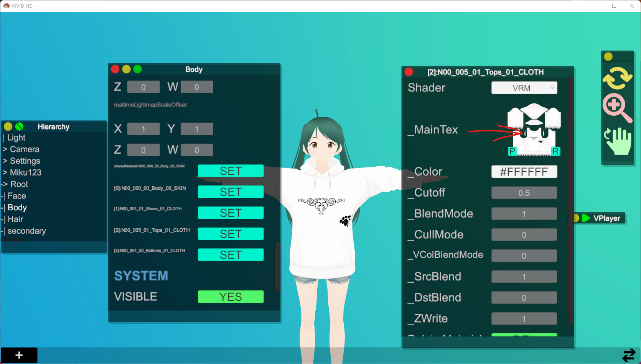Click the VPlayer label
The height and width of the screenshot is (364, 641).
pyautogui.click(x=607, y=218)
